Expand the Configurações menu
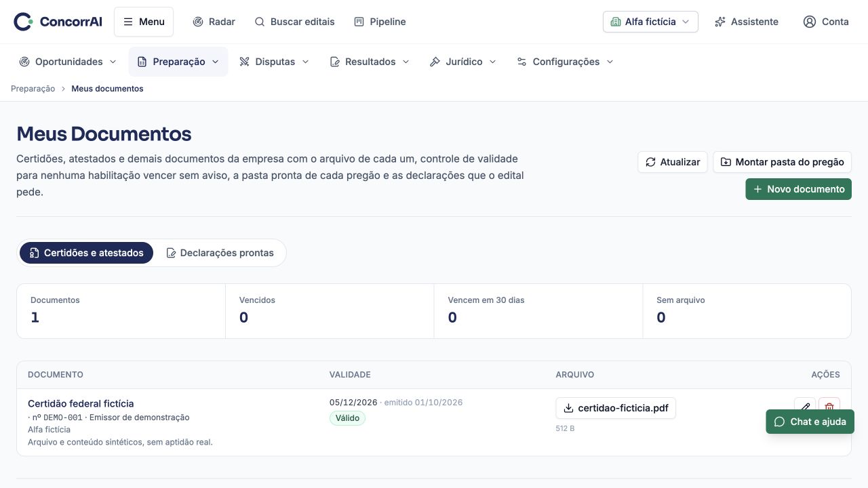868x488 pixels. [566, 62]
